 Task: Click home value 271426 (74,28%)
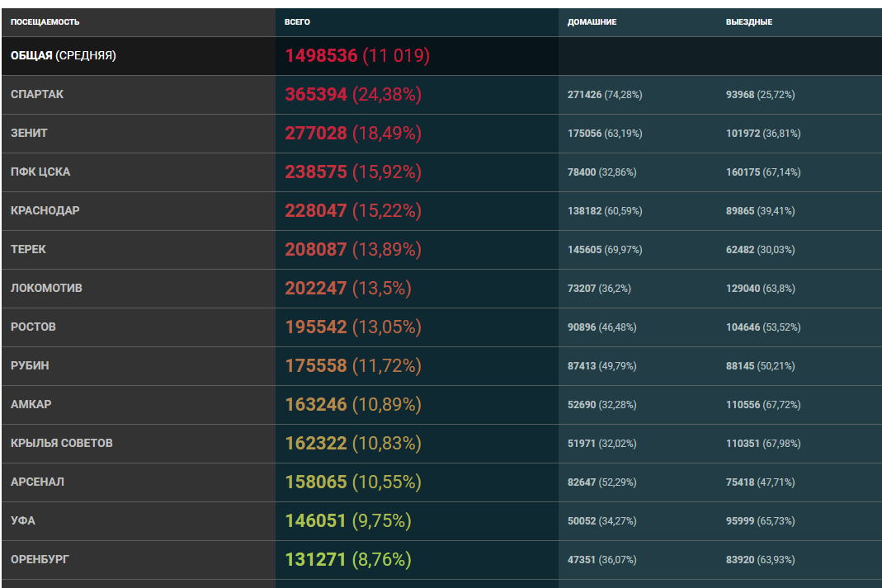605,95
